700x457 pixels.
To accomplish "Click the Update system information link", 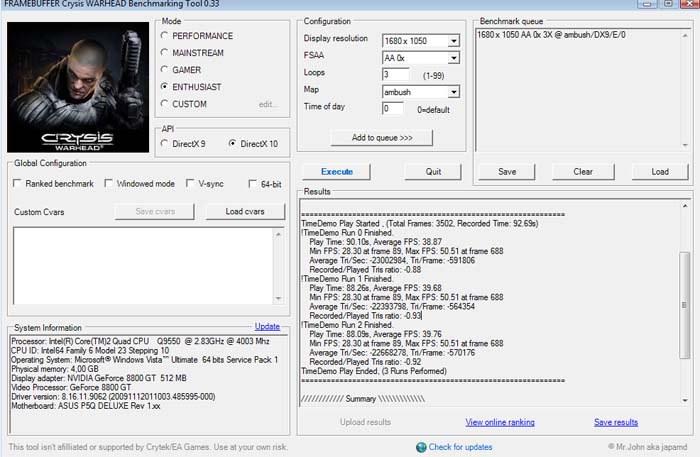I will (267, 327).
